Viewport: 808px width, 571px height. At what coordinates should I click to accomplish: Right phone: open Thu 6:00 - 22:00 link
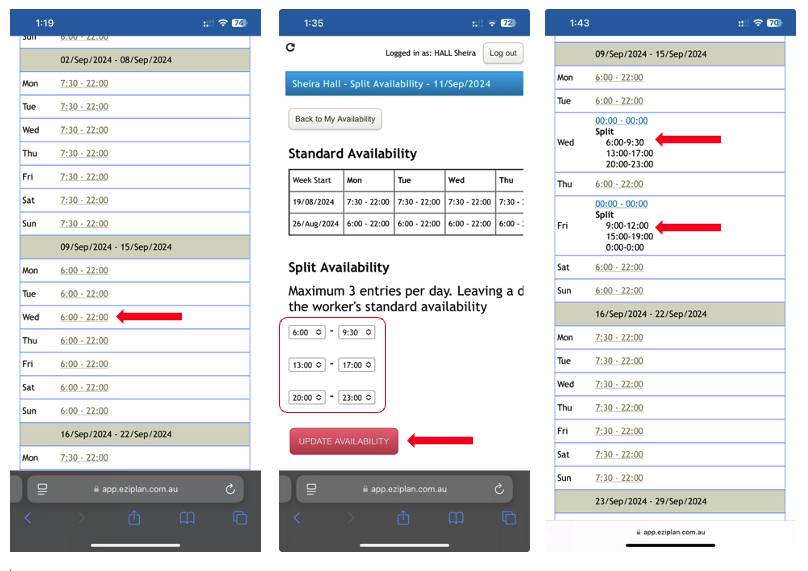[619, 184]
